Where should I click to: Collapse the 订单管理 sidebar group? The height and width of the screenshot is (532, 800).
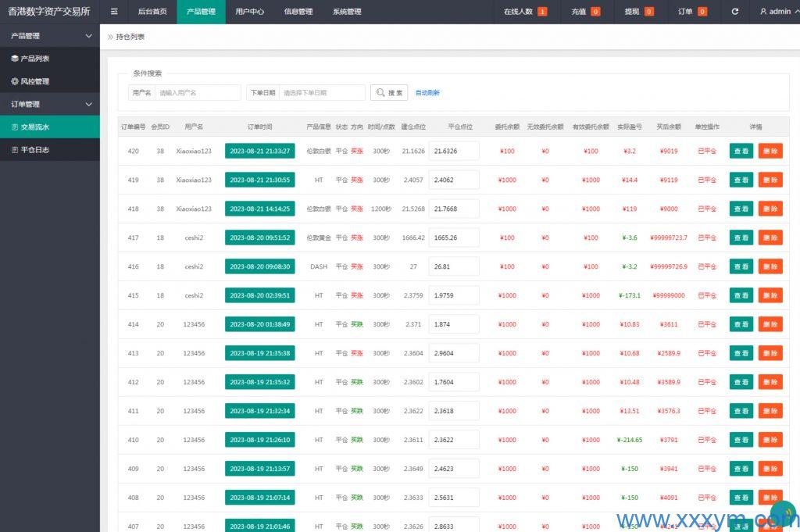click(88, 104)
